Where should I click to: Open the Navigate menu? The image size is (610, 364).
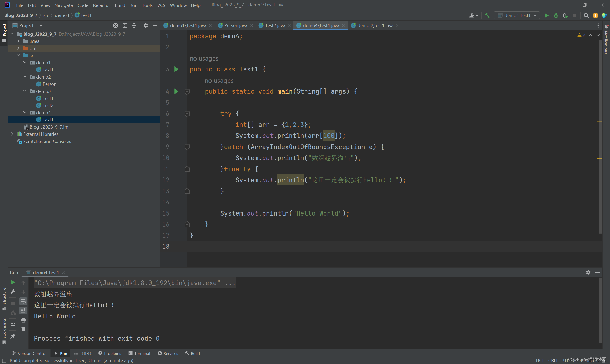pyautogui.click(x=64, y=5)
